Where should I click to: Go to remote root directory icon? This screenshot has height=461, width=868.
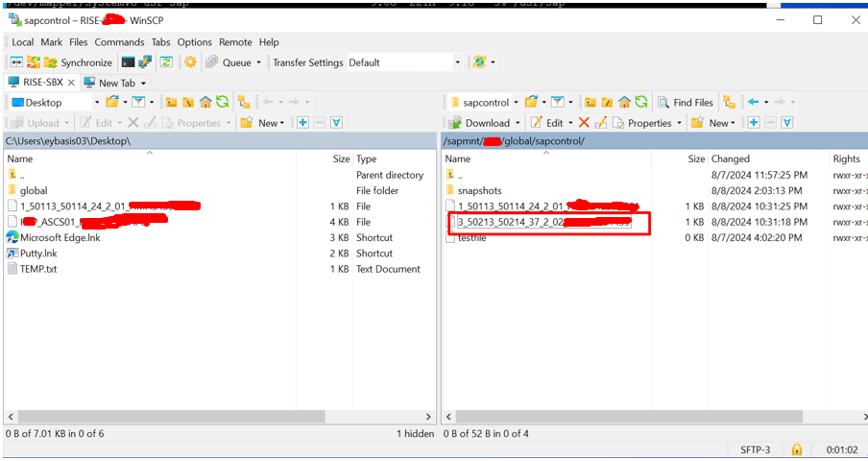pyautogui.click(x=607, y=102)
